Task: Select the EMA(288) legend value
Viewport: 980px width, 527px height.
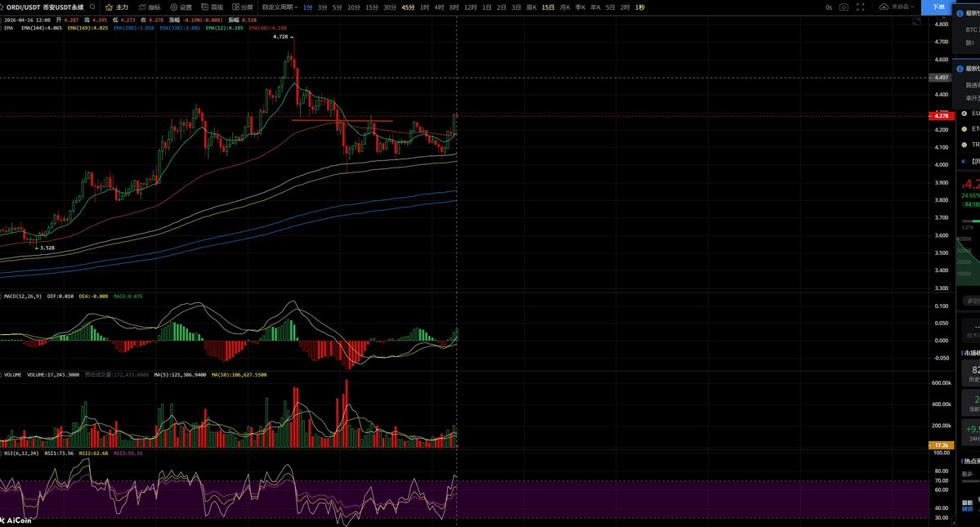Action: point(134,28)
